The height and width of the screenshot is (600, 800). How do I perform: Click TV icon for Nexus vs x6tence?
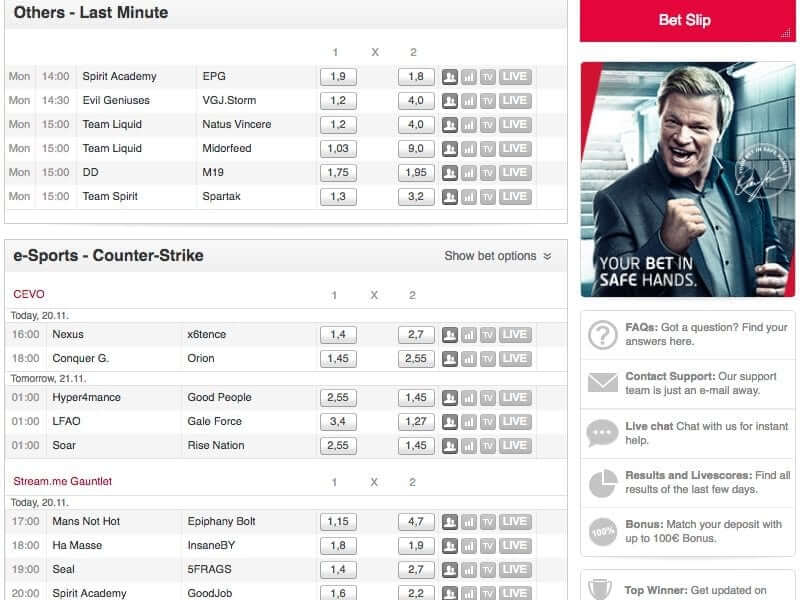tap(488, 335)
